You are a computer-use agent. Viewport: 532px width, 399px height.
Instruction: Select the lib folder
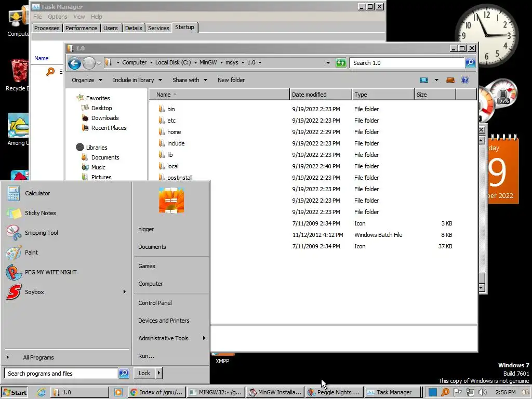pyautogui.click(x=170, y=155)
